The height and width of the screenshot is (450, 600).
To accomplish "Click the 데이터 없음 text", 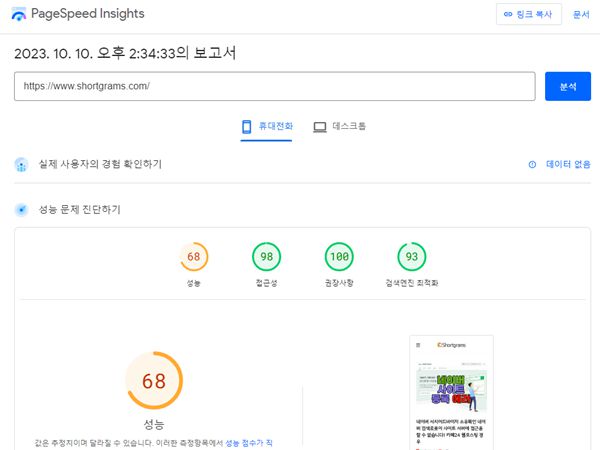I will [x=568, y=164].
